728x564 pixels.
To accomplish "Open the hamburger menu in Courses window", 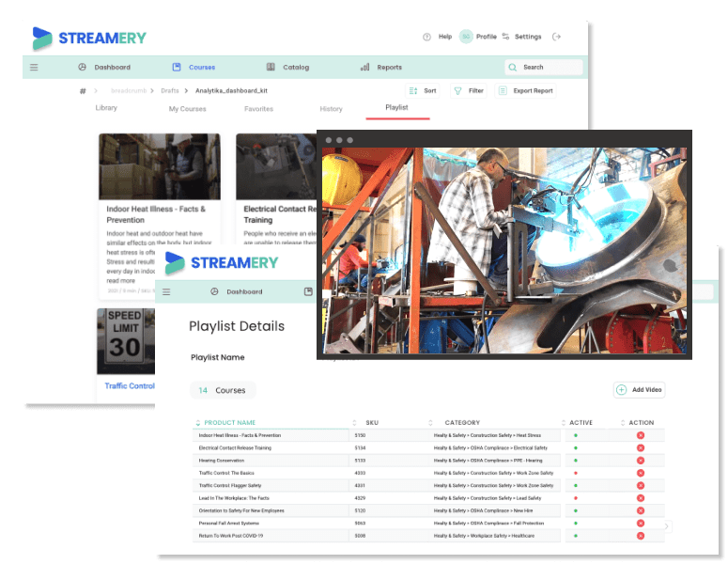I will pyautogui.click(x=34, y=68).
